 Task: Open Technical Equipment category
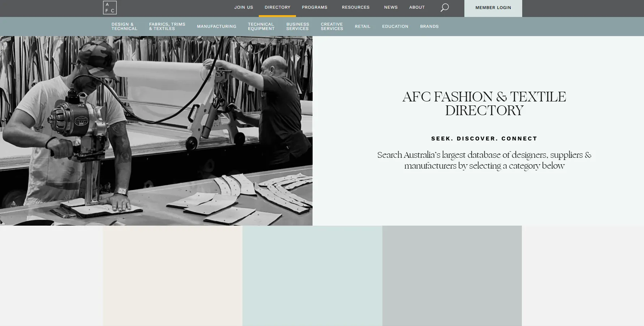coord(261,26)
